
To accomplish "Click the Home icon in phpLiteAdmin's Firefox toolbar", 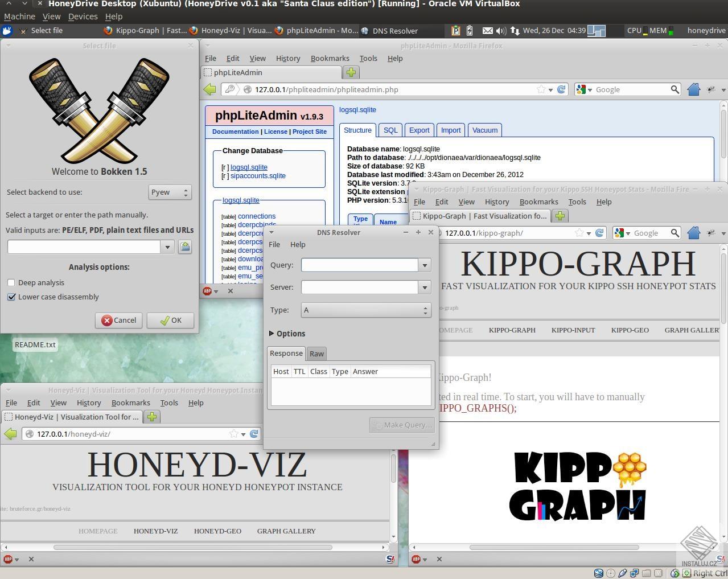I will 694,89.
